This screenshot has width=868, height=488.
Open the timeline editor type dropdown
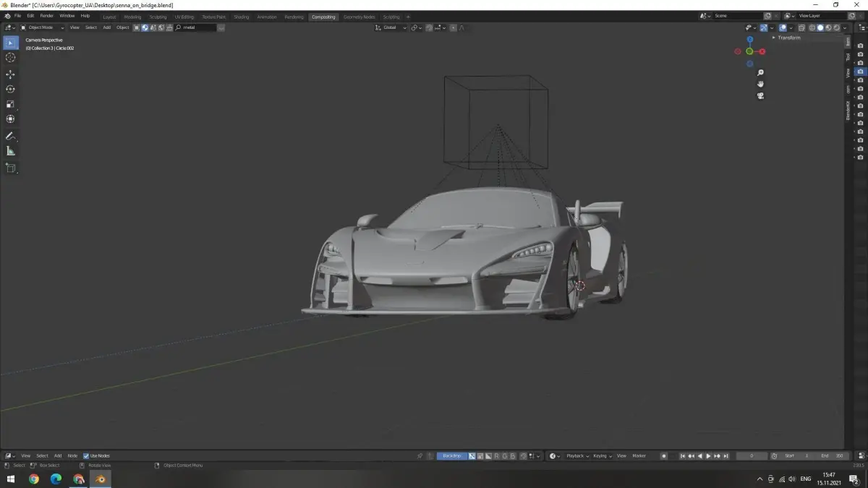pos(554,456)
